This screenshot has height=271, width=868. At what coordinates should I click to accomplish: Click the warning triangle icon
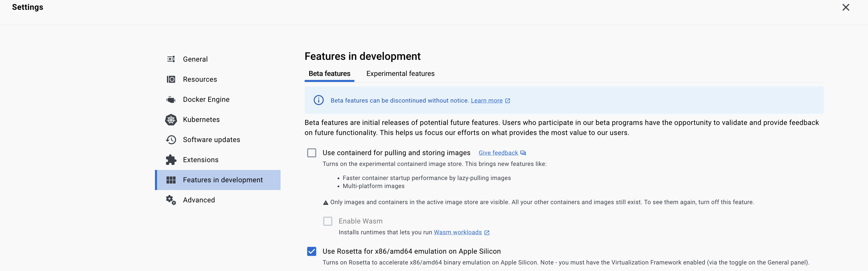[x=325, y=203]
